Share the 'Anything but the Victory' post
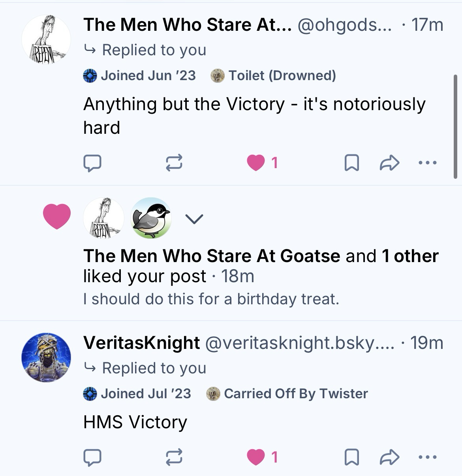The image size is (462, 476). [389, 163]
